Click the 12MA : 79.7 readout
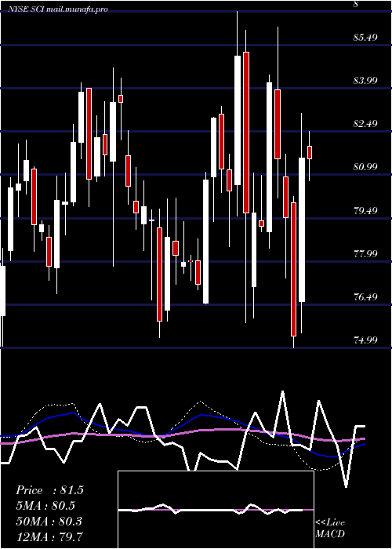Image resolution: width=392 pixels, height=549 pixels. 49,536
